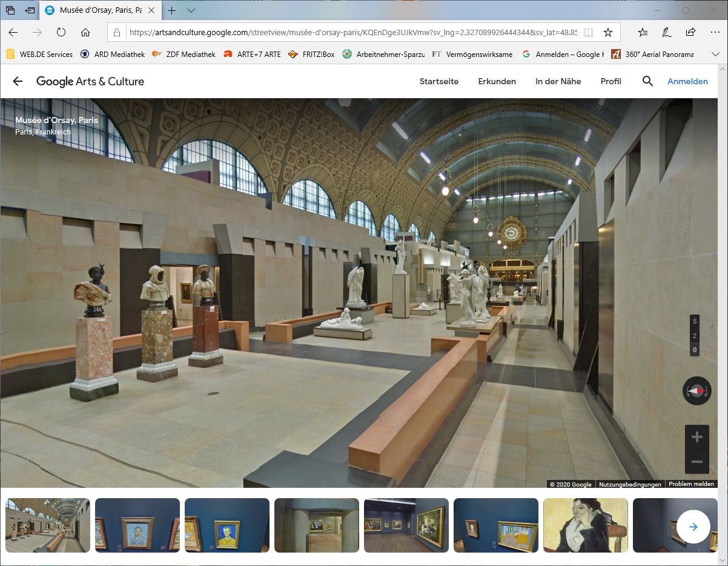Zoom in with the plus button
The height and width of the screenshot is (566, 728).
click(697, 437)
